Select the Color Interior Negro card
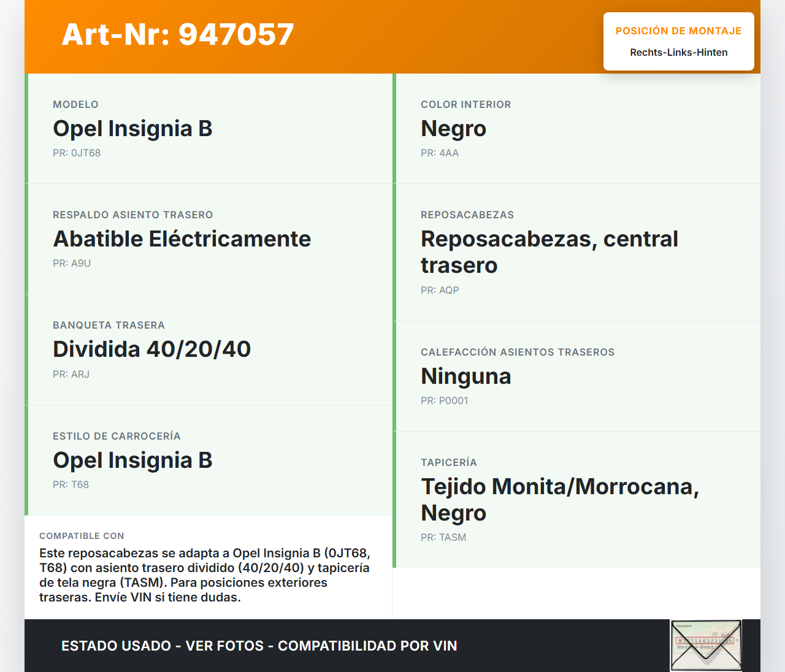Screen dimensions: 785x672 pyautogui.click(x=576, y=129)
